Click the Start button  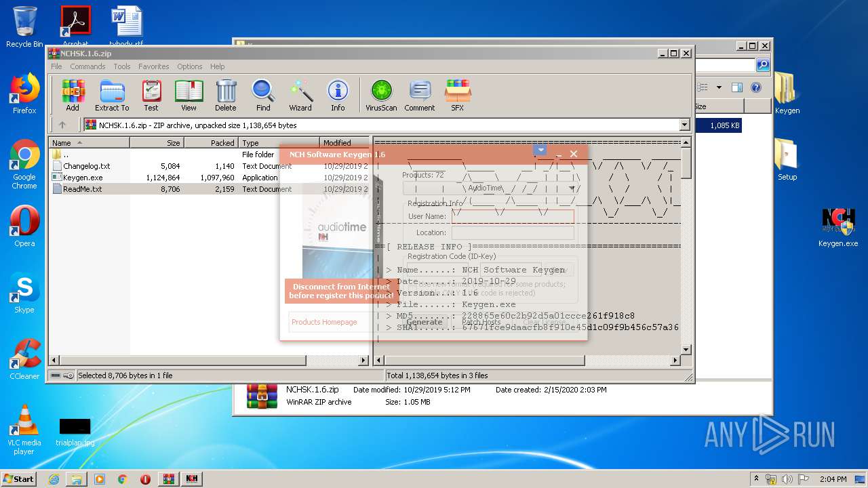[19, 479]
